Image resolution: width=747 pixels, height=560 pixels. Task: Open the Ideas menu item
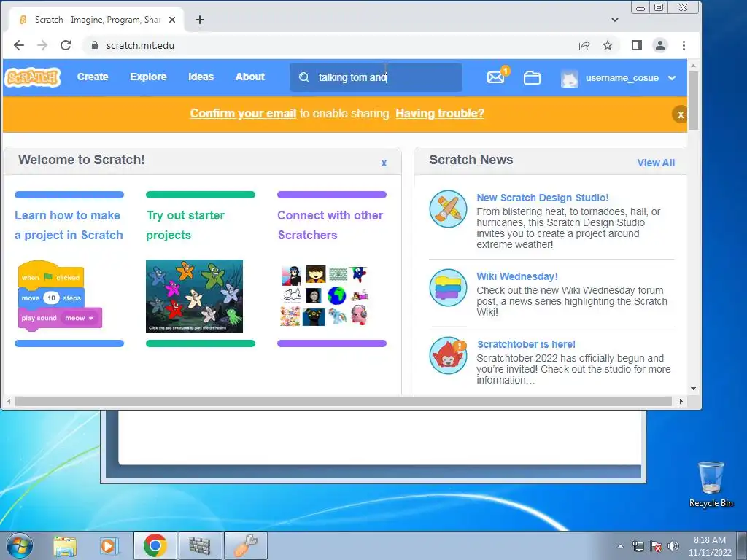(x=201, y=77)
